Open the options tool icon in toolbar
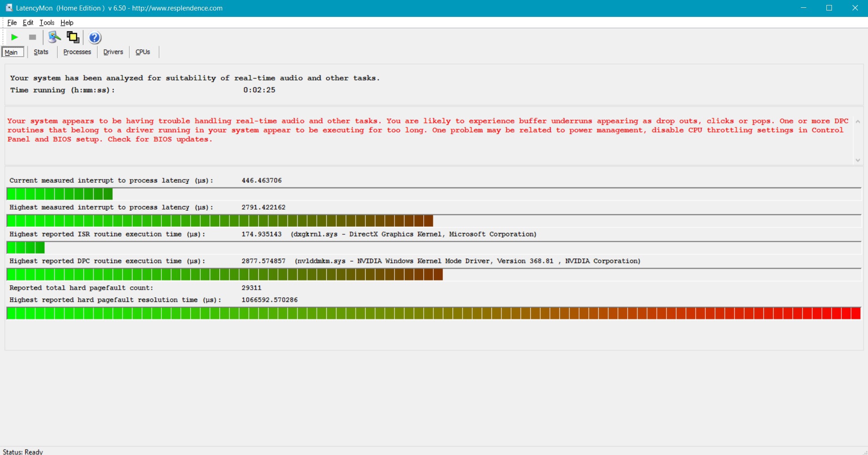 click(x=54, y=37)
